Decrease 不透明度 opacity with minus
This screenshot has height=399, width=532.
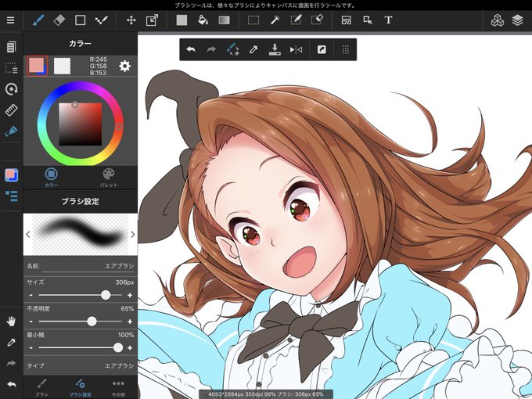(x=31, y=322)
